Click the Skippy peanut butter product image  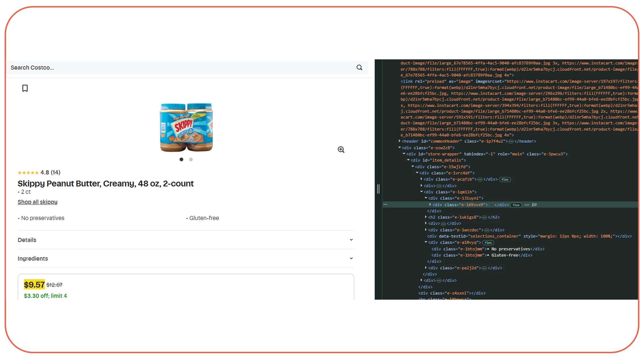click(x=186, y=127)
